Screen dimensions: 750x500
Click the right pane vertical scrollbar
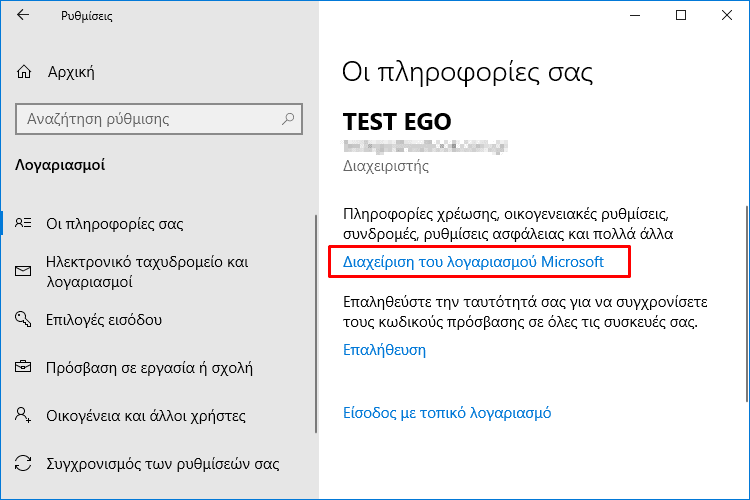[743, 300]
